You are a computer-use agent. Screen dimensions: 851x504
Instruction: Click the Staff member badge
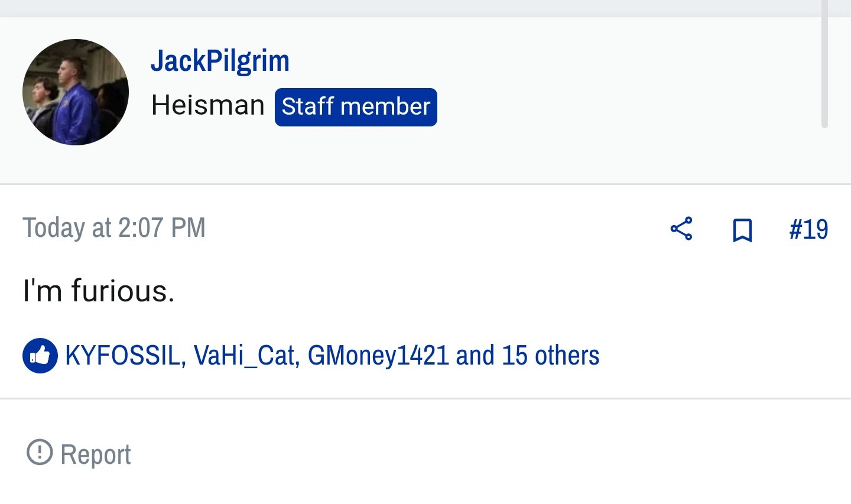[356, 107]
